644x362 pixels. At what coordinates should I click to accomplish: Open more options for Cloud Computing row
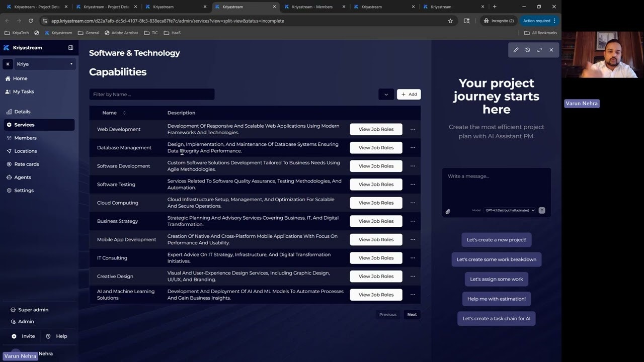(413, 203)
